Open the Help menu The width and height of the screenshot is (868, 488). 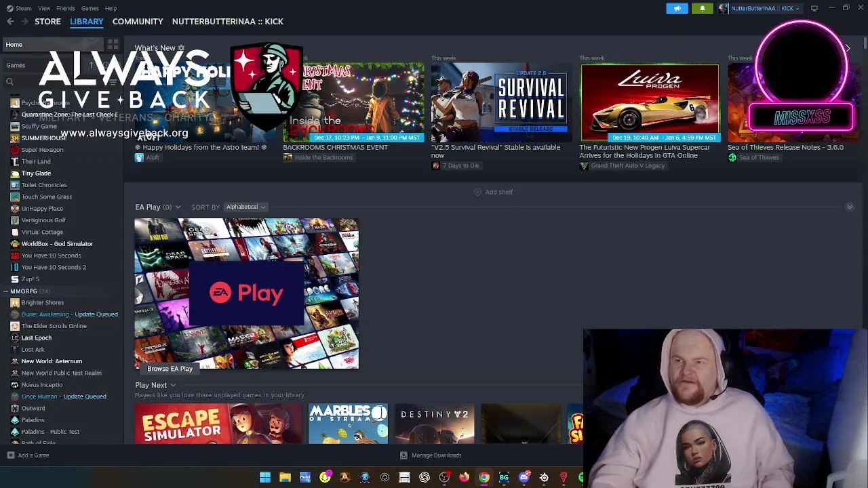click(111, 8)
